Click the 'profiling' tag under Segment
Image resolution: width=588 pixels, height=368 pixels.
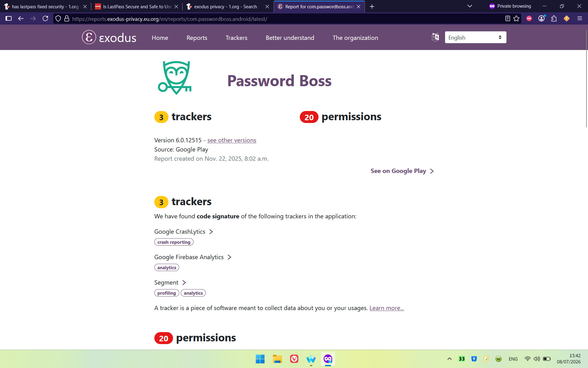pyautogui.click(x=167, y=293)
